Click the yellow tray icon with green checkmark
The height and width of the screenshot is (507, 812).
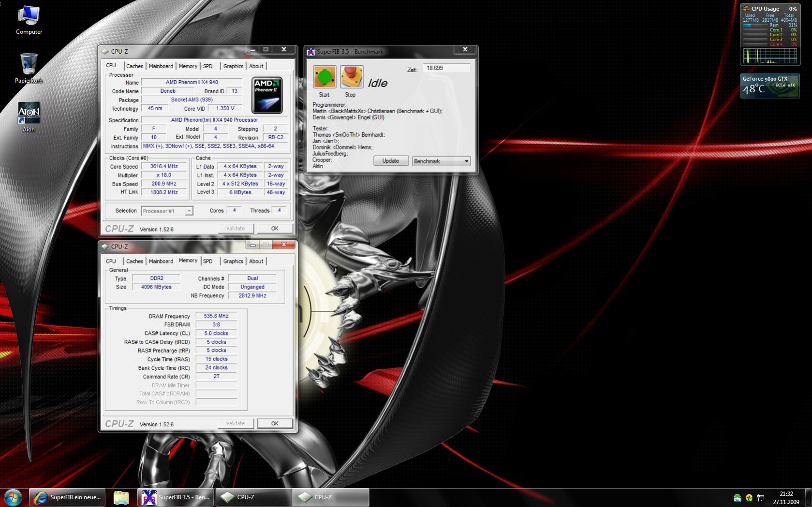(x=749, y=497)
